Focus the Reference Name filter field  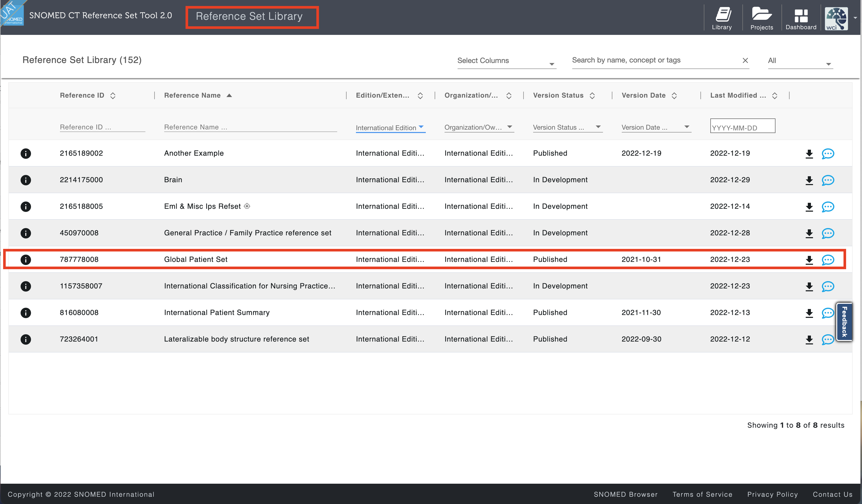click(x=250, y=127)
